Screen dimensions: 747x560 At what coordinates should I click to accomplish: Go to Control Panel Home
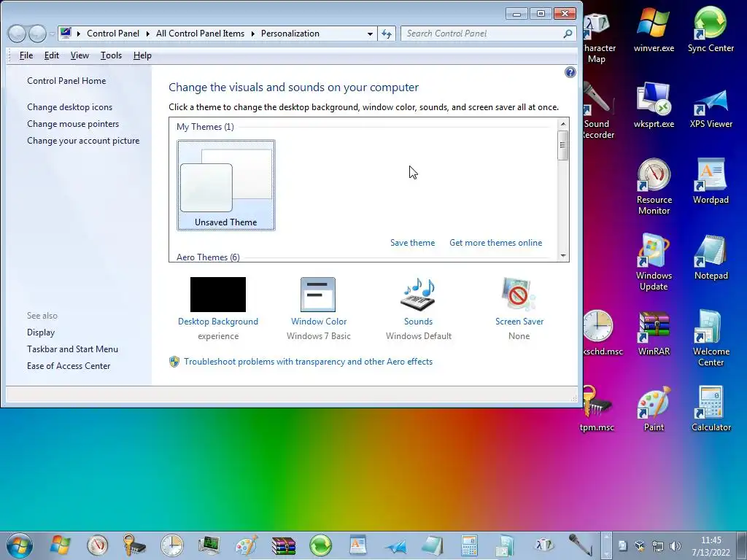tap(66, 80)
